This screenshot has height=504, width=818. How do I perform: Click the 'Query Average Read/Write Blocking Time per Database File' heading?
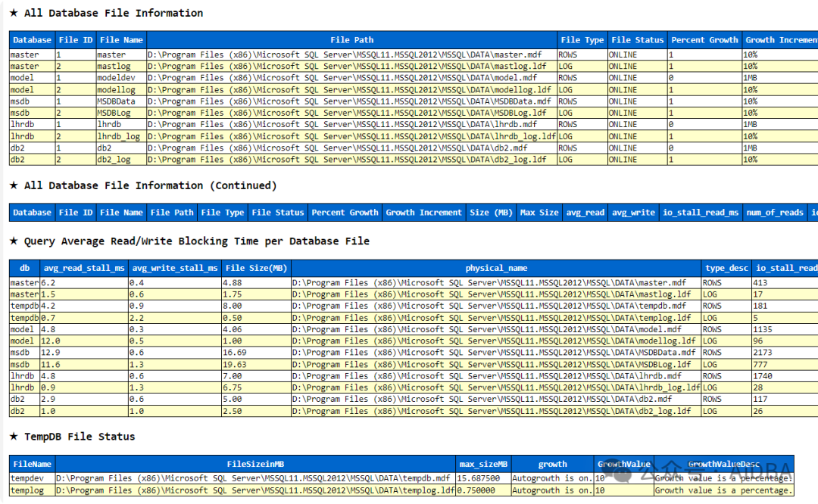click(x=197, y=241)
